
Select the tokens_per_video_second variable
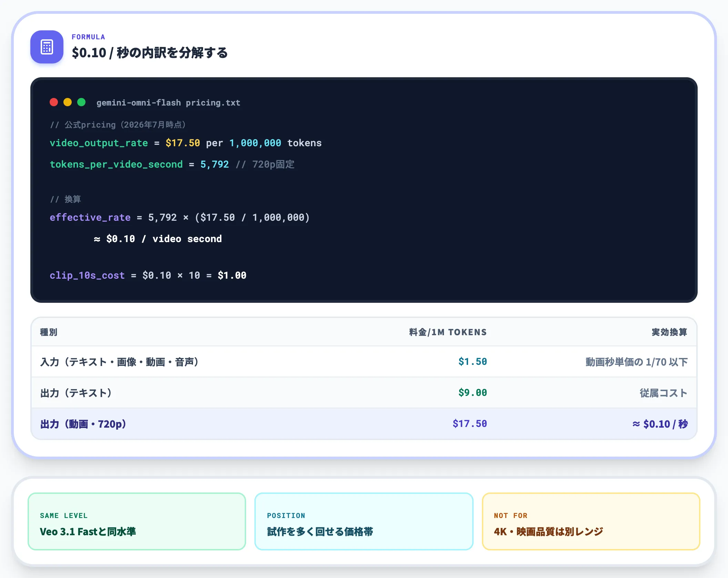pos(116,165)
